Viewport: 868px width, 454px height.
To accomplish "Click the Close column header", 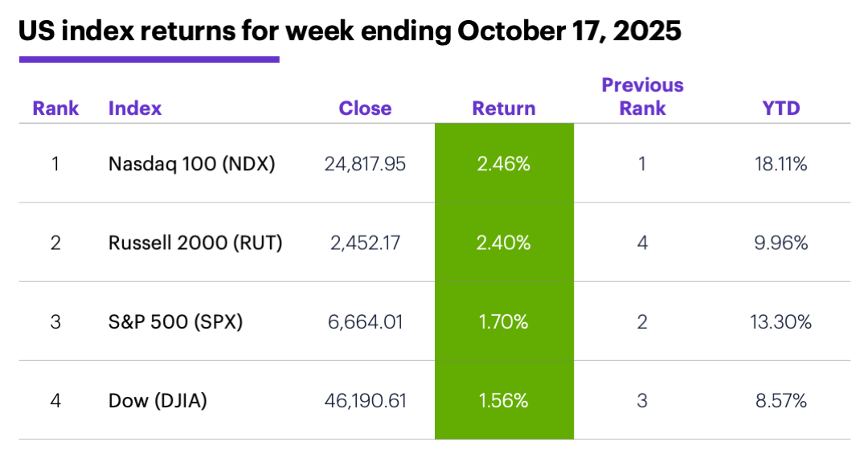I will tap(365, 108).
